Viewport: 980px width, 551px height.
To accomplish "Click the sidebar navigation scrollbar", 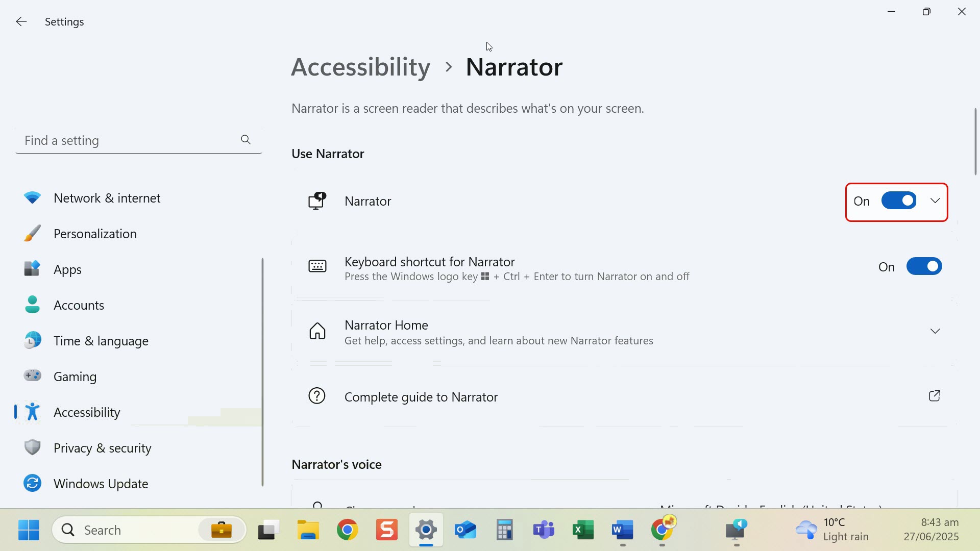I will coord(263,372).
